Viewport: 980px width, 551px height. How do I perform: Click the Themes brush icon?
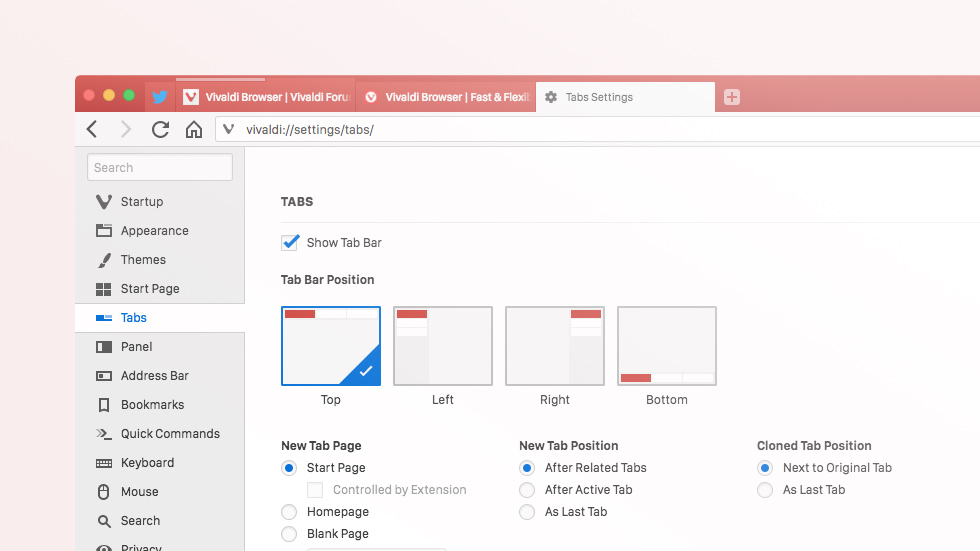(x=104, y=260)
